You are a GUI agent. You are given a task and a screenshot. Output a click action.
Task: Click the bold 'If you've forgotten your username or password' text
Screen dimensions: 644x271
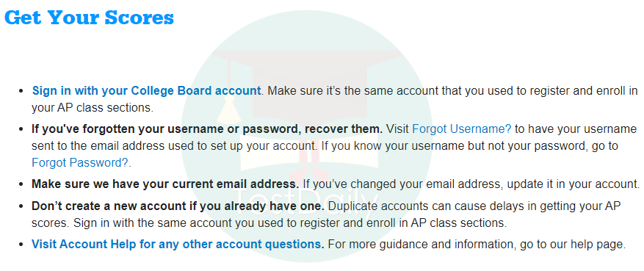point(207,129)
